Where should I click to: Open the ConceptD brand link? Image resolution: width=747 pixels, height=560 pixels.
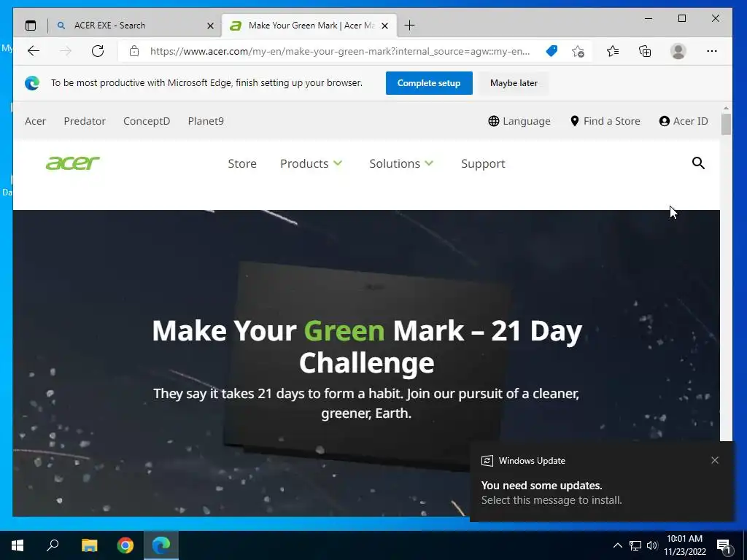pyautogui.click(x=147, y=121)
